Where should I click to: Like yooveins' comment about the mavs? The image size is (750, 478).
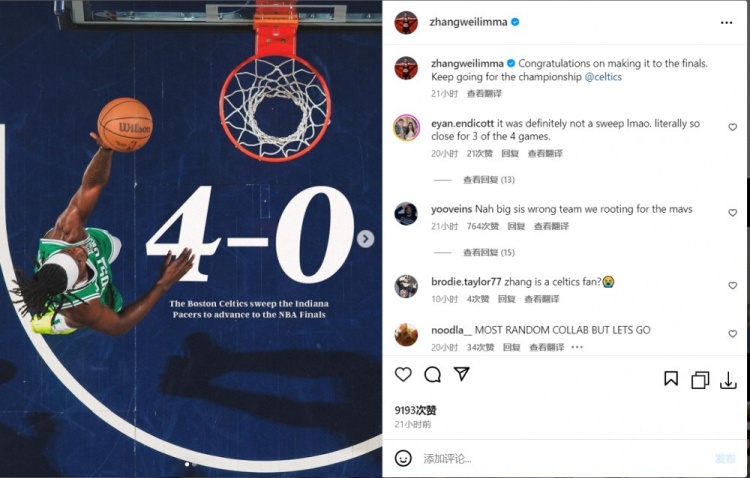(x=732, y=212)
